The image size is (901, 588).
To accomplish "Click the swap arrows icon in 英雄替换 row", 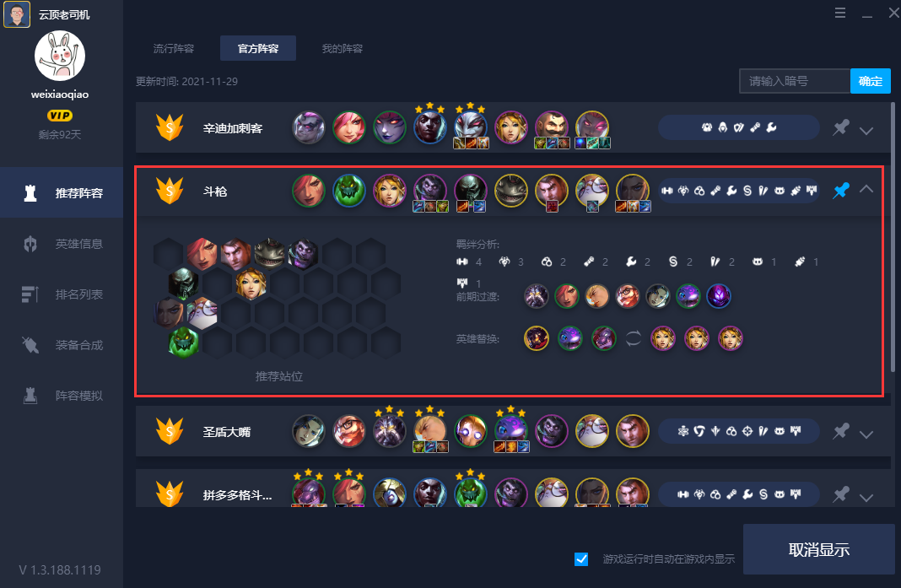I will 634,338.
